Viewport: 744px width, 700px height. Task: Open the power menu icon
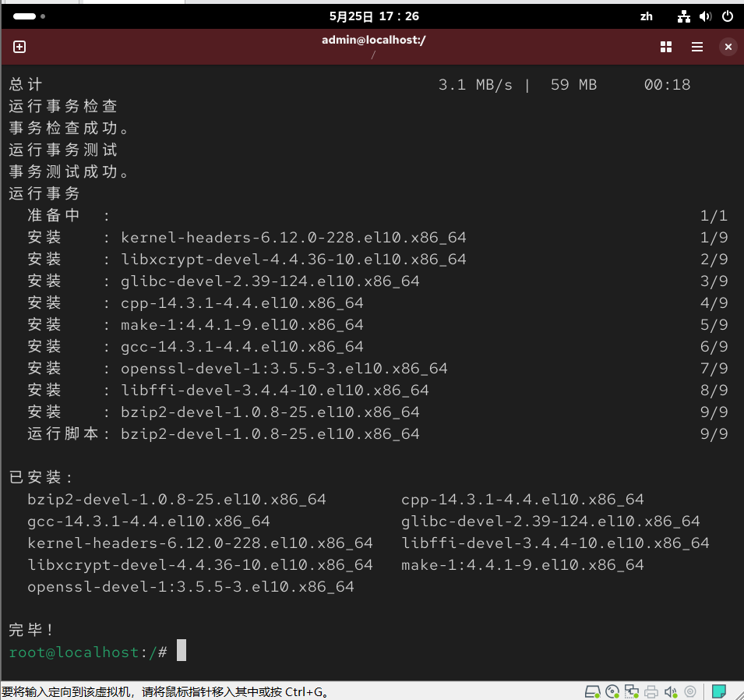pyautogui.click(x=728, y=16)
